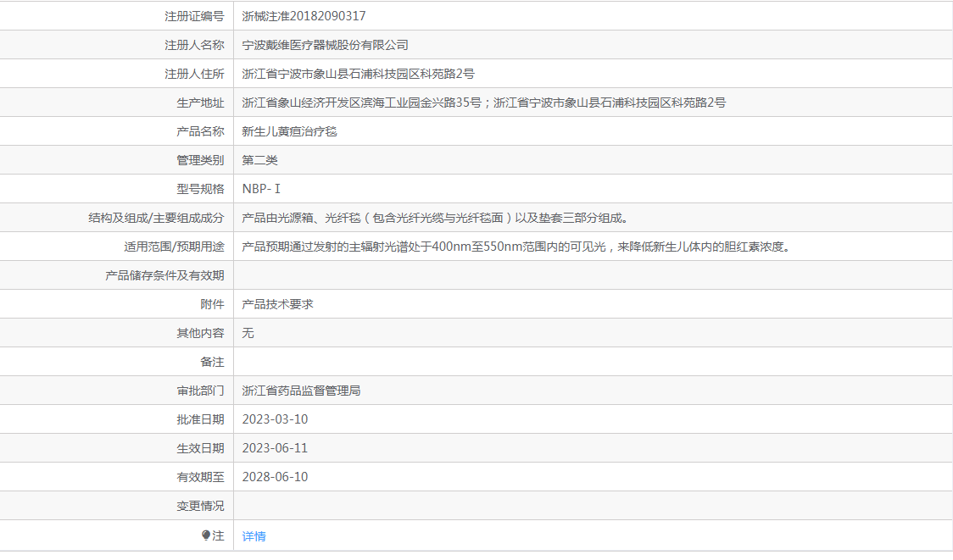This screenshot has width=953, height=560.
Task: Click the 生效日期 label
Action: pyautogui.click(x=201, y=448)
